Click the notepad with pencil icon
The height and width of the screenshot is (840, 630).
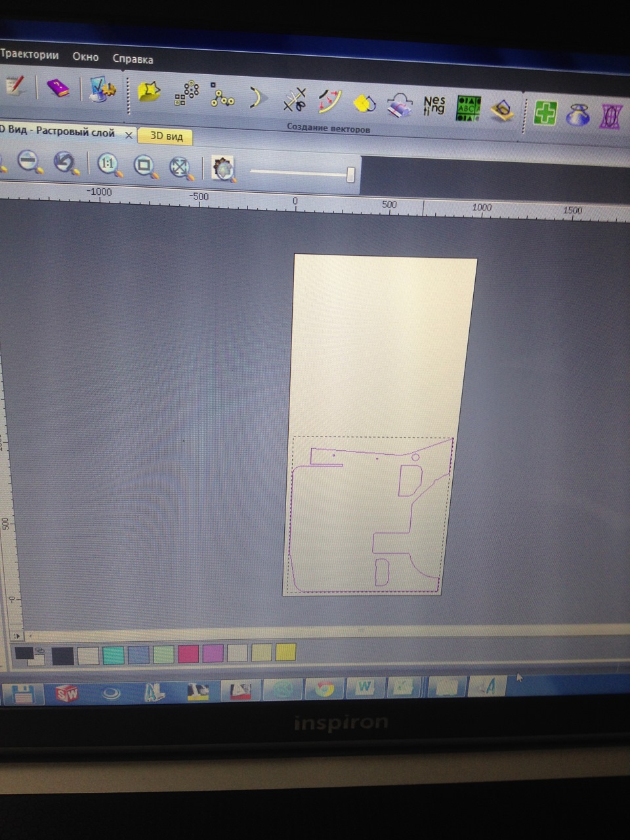(14, 86)
